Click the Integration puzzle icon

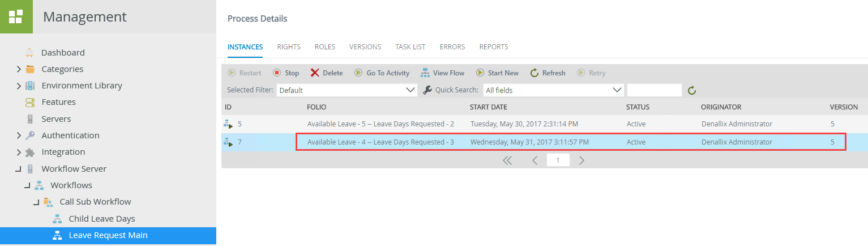point(30,152)
